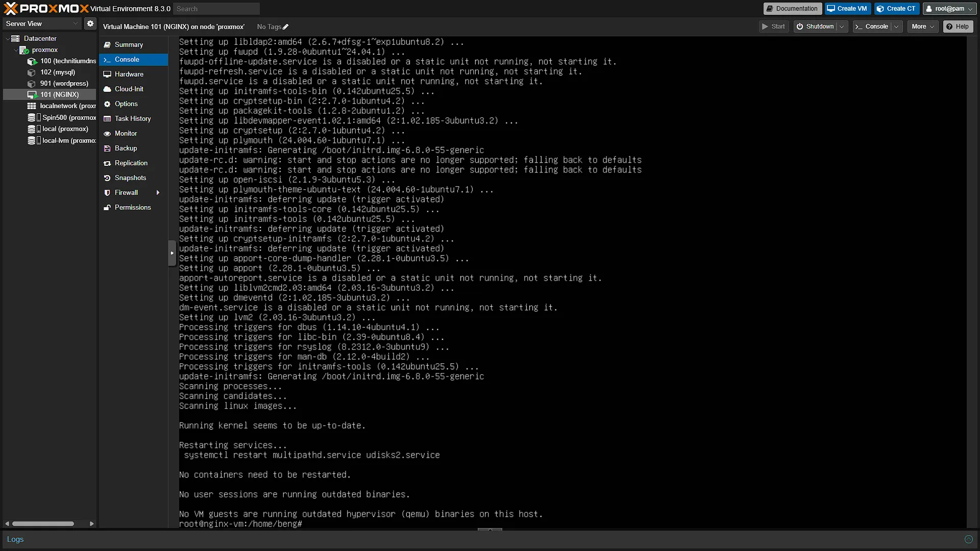Select the Spin500 storage item

(61, 117)
